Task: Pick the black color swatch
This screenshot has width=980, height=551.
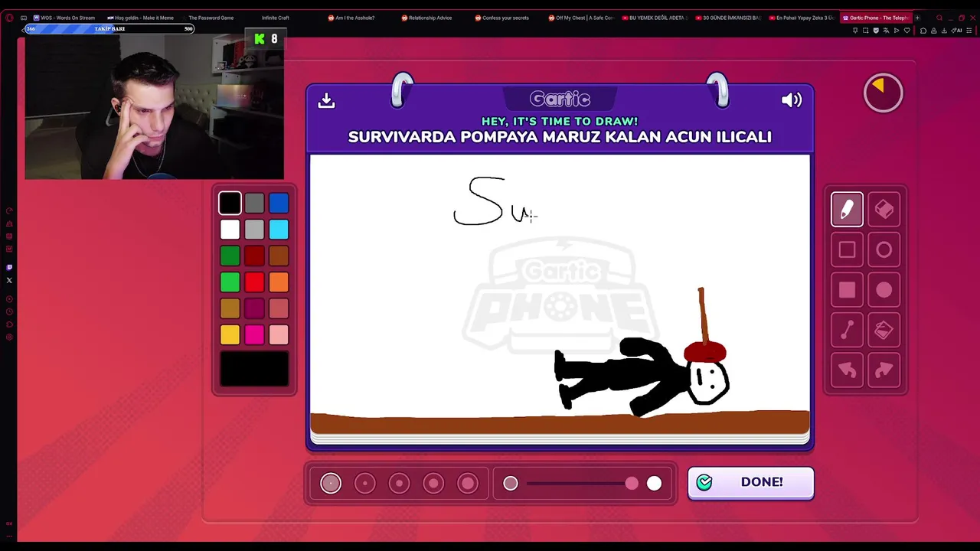Action: coord(230,203)
